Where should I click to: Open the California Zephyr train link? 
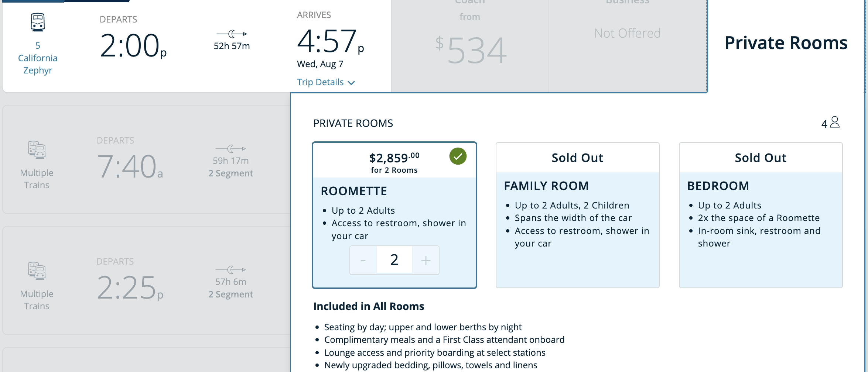coord(38,58)
